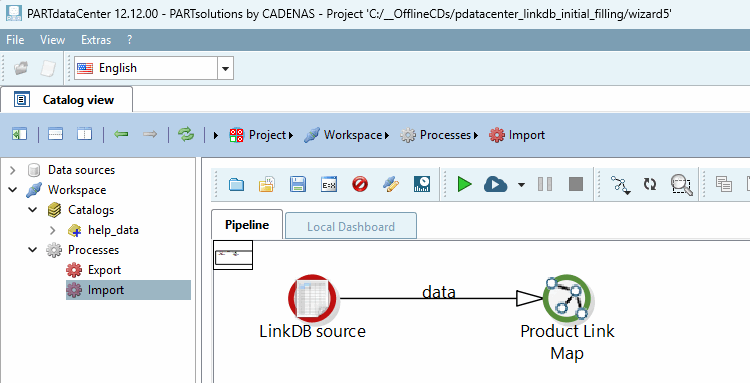Click the graph layout nodes icon
Screen dimensions: 750x383
point(620,185)
